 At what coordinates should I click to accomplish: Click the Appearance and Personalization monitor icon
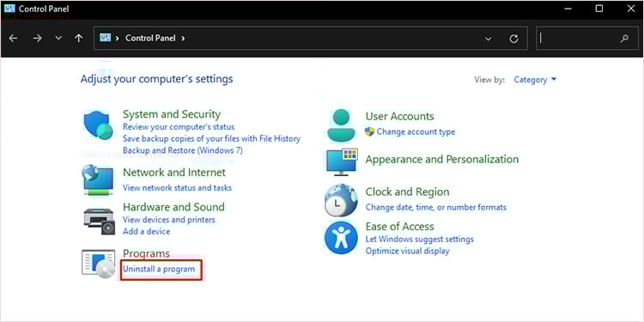(342, 161)
